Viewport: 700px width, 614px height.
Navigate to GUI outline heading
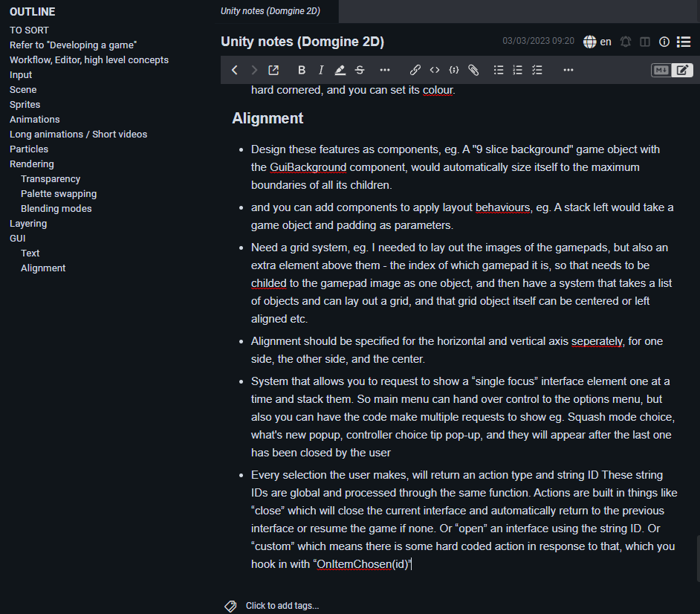(17, 239)
